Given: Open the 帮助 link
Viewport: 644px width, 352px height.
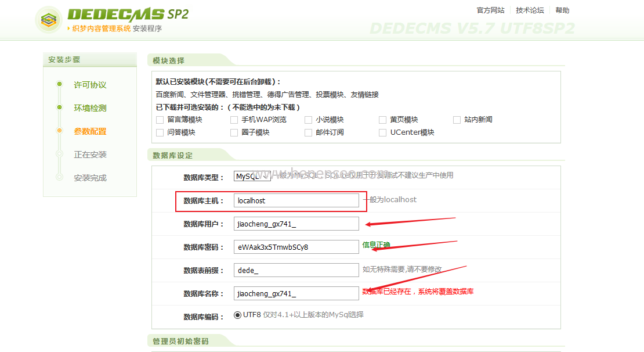Looking at the screenshot, I should click(x=562, y=10).
